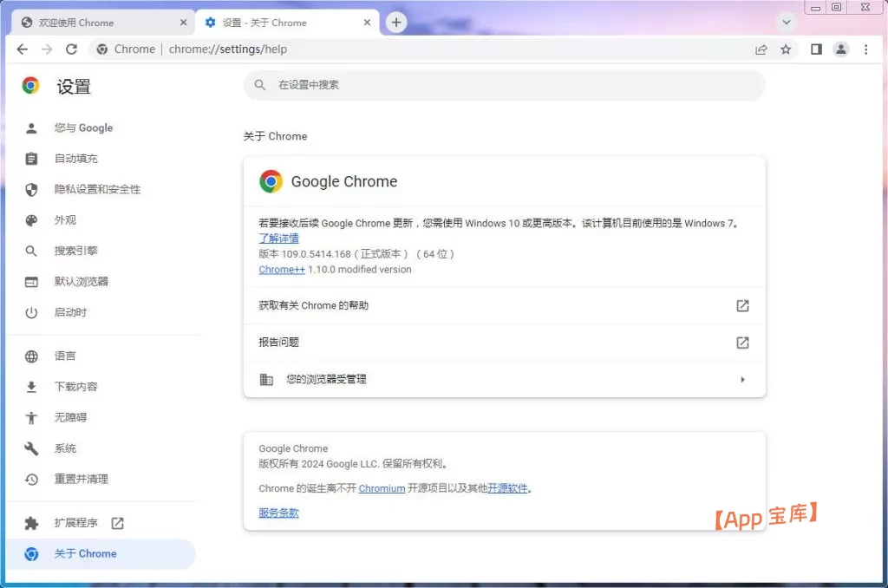
Task: Open the profile avatar in the toolbar
Action: pyautogui.click(x=840, y=49)
